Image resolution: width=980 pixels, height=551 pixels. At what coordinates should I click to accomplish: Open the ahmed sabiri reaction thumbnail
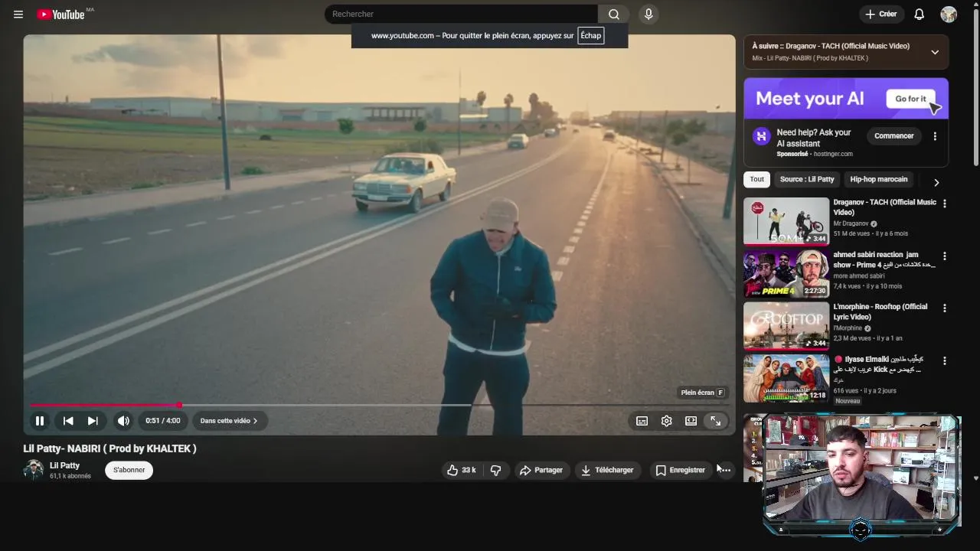(786, 273)
